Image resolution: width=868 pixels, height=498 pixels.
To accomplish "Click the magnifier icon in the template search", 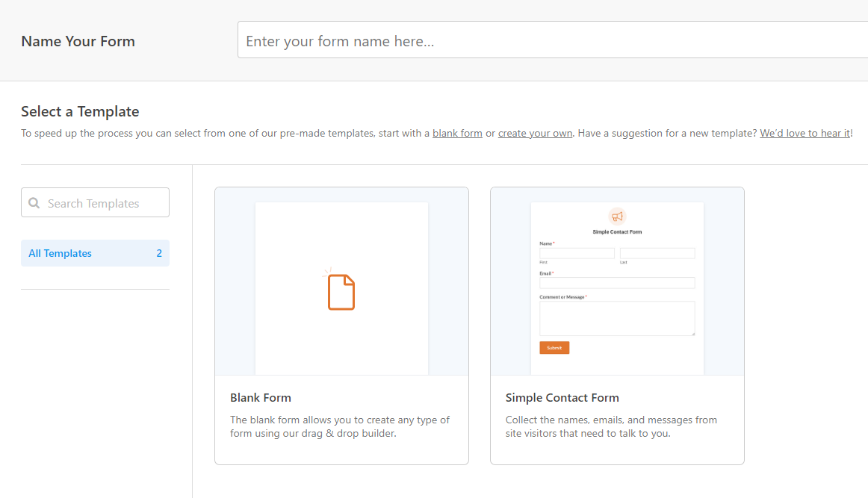I will [34, 203].
